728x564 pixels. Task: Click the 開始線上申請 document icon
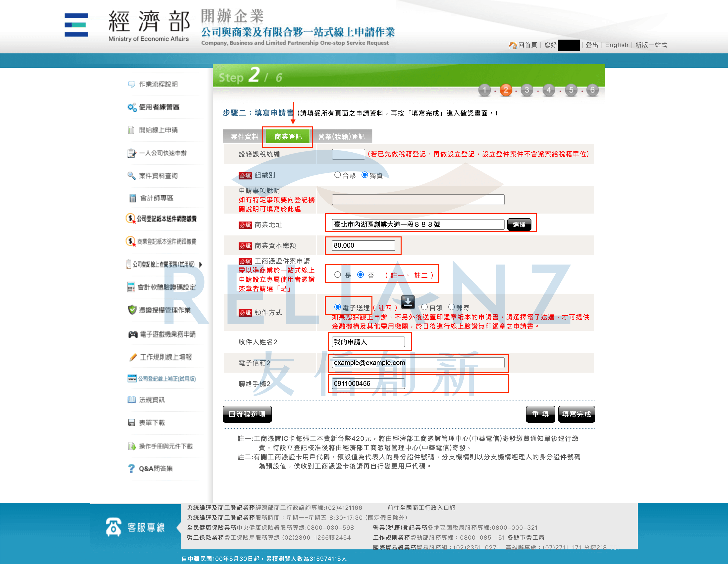(131, 130)
